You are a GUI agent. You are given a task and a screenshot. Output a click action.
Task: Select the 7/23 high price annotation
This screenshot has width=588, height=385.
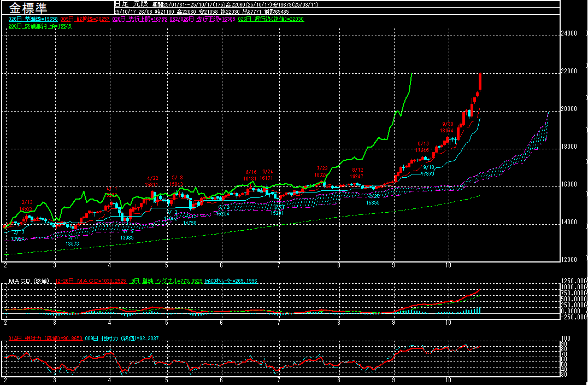[x=322, y=172]
